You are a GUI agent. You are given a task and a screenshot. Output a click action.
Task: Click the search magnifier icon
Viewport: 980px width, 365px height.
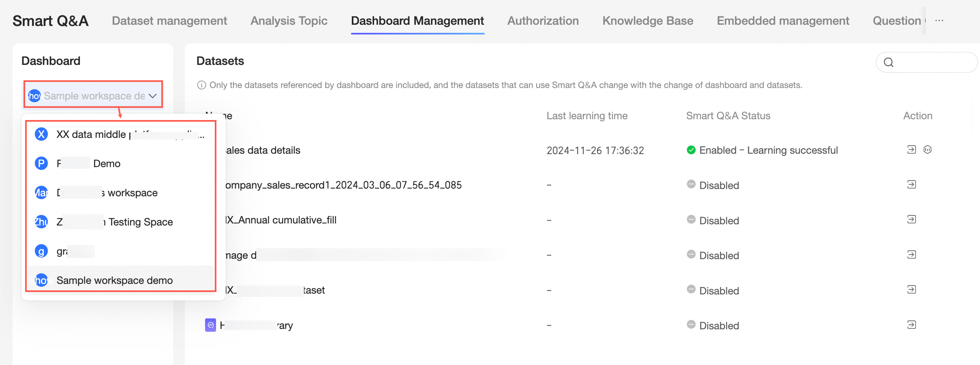coord(889,62)
